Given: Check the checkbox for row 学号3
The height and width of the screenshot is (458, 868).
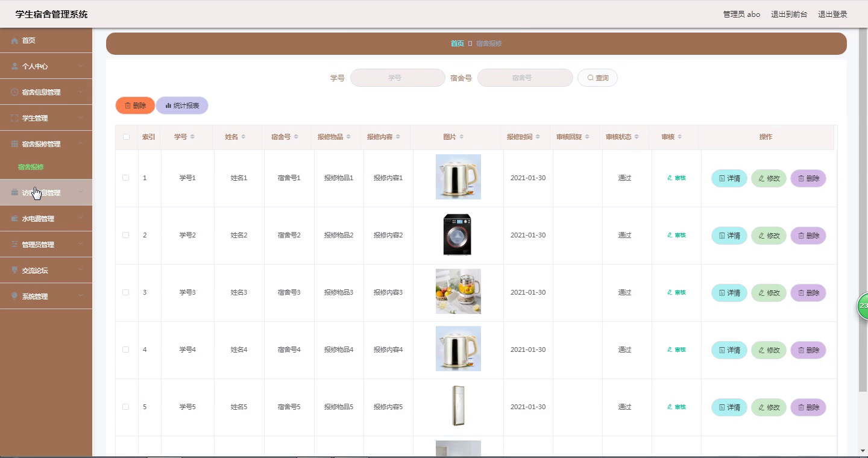Looking at the screenshot, I should [125, 292].
